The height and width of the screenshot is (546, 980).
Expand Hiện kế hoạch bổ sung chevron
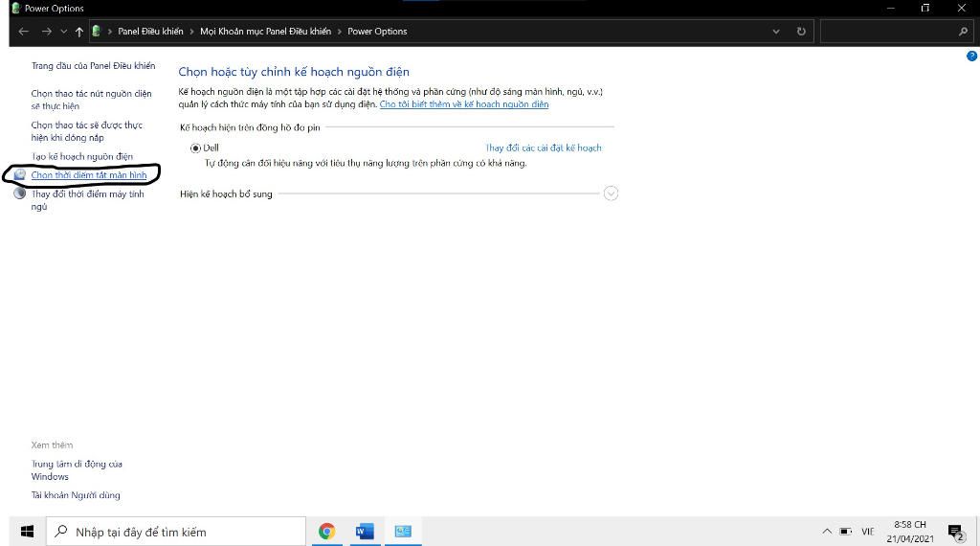pyautogui.click(x=611, y=193)
